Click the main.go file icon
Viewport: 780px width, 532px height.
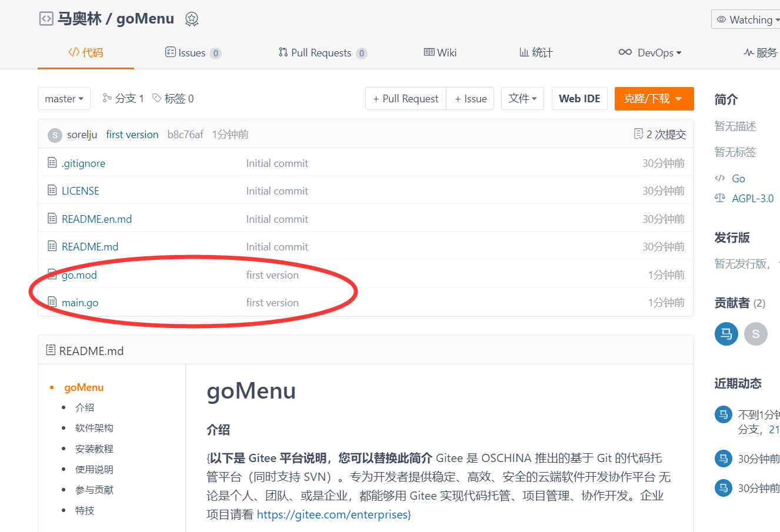52,302
